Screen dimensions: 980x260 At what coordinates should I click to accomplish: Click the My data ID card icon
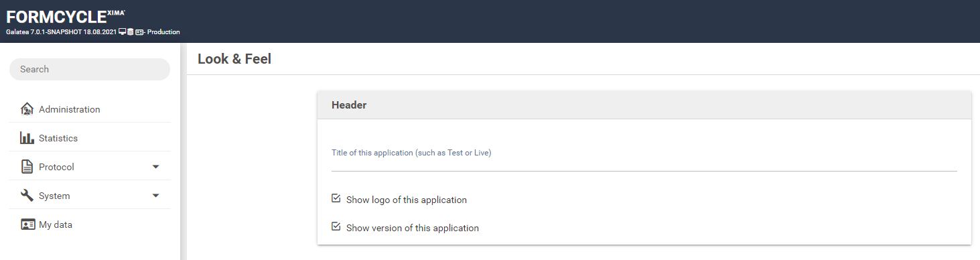click(x=27, y=224)
